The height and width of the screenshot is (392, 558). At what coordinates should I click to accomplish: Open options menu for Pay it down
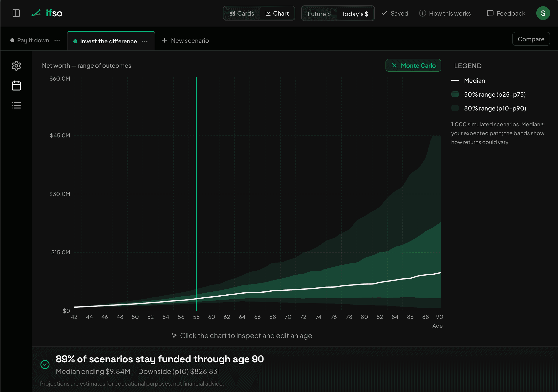[x=57, y=40]
